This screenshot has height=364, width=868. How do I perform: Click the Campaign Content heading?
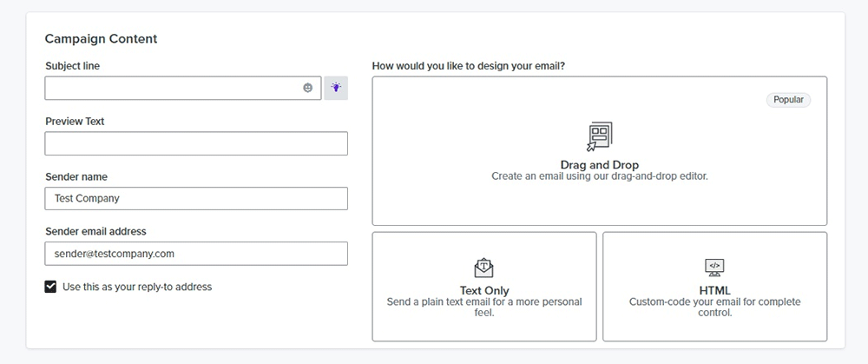coord(101,39)
